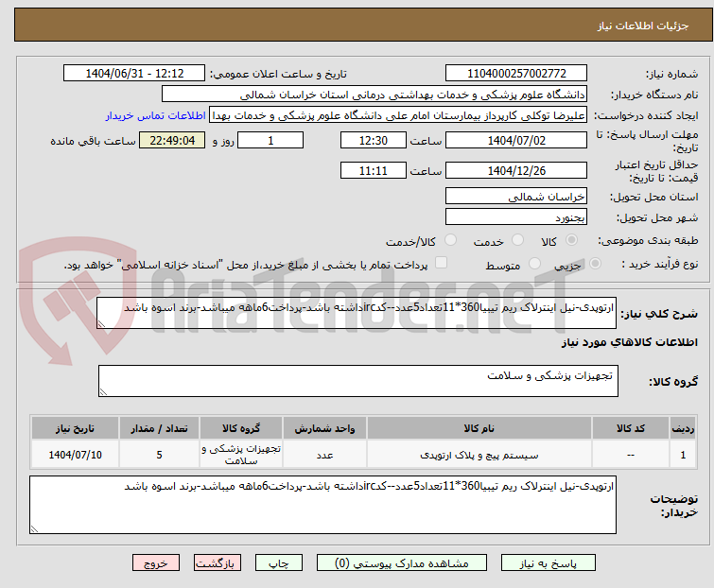Open مشاهده مدارک پیوستی (0) button
The width and height of the screenshot is (714, 588).
[402, 563]
